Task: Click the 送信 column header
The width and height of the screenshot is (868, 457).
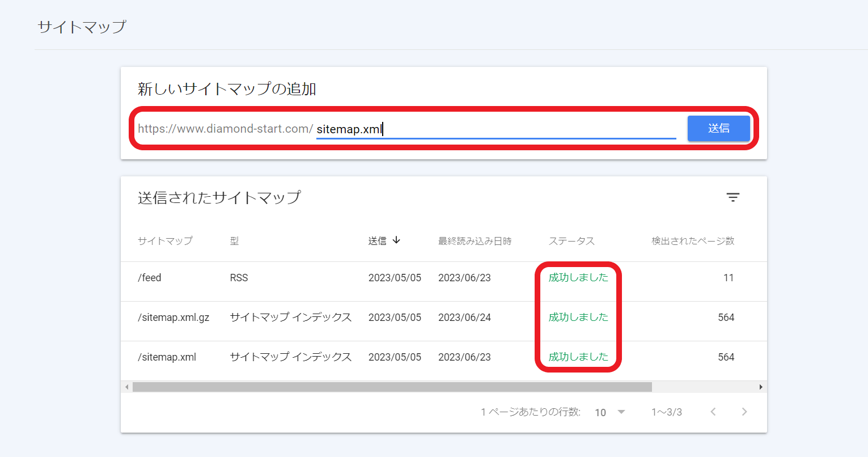Action: pyautogui.click(x=378, y=241)
